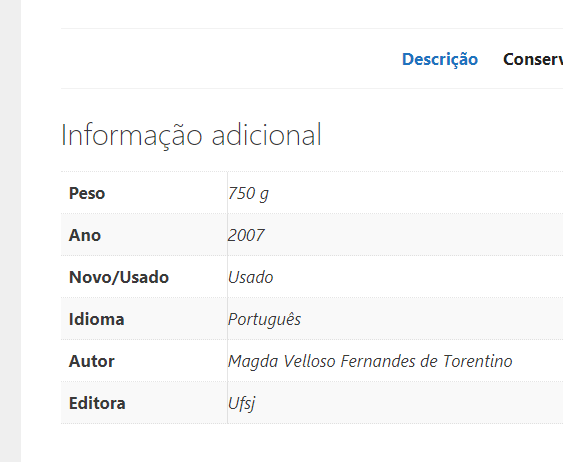The width and height of the screenshot is (563, 462).
Task: Switch to the Conserv tab
Action: click(533, 59)
